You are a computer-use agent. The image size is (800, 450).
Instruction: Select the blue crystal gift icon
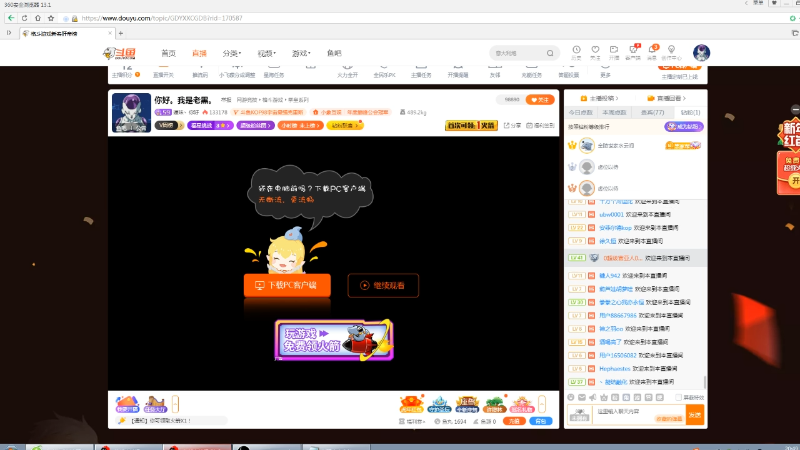(x=439, y=404)
